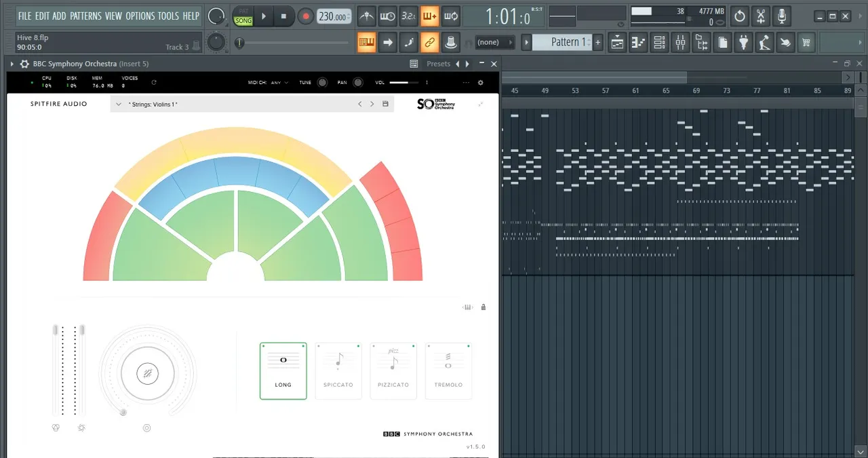Toggle the articulation lock icon
868x458 pixels.
coord(484,307)
